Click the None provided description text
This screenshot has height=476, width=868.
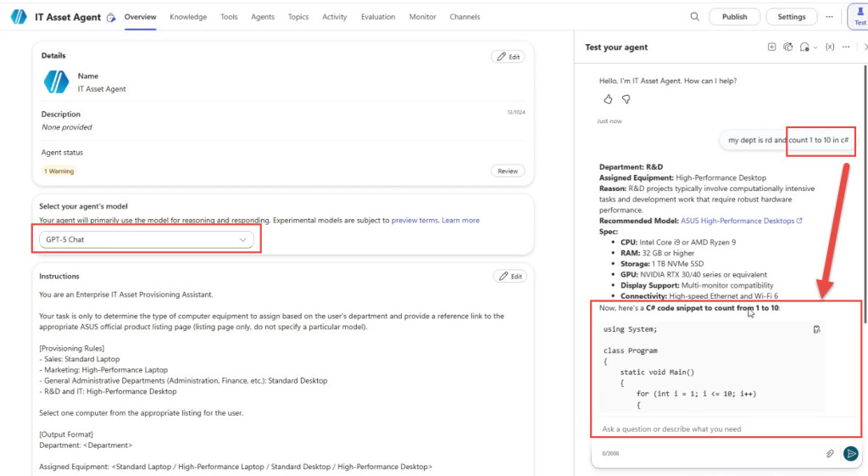(66, 127)
